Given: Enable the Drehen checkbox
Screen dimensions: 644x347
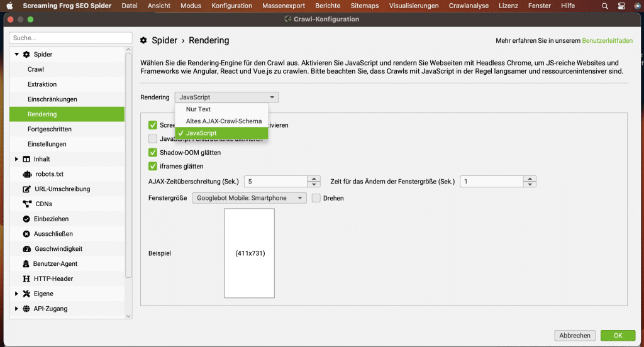Looking at the screenshot, I should 316,198.
